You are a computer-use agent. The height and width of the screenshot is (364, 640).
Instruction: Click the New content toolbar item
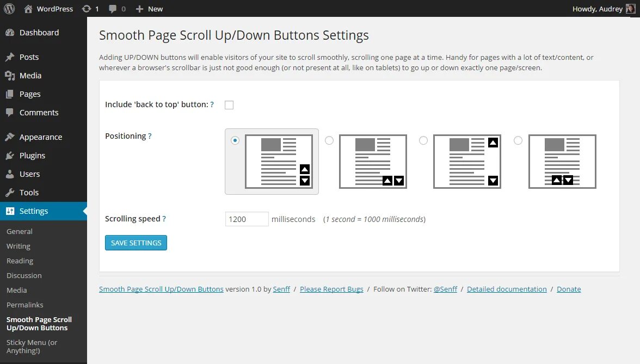click(149, 9)
